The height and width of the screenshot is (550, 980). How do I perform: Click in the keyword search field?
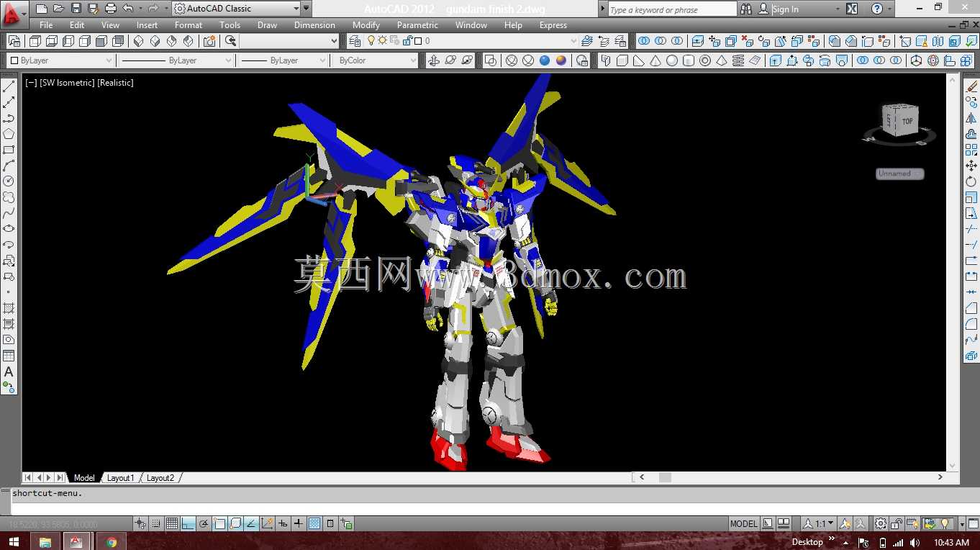coord(671,9)
